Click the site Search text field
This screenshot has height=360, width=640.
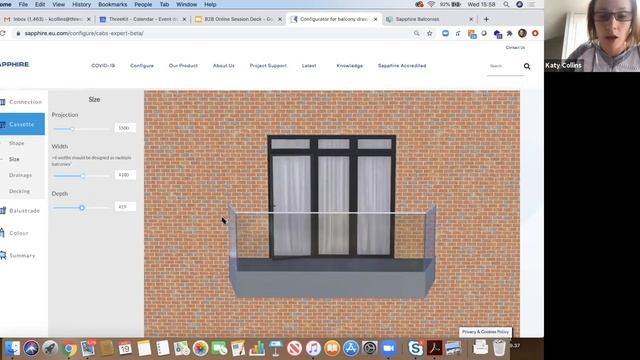(504, 66)
